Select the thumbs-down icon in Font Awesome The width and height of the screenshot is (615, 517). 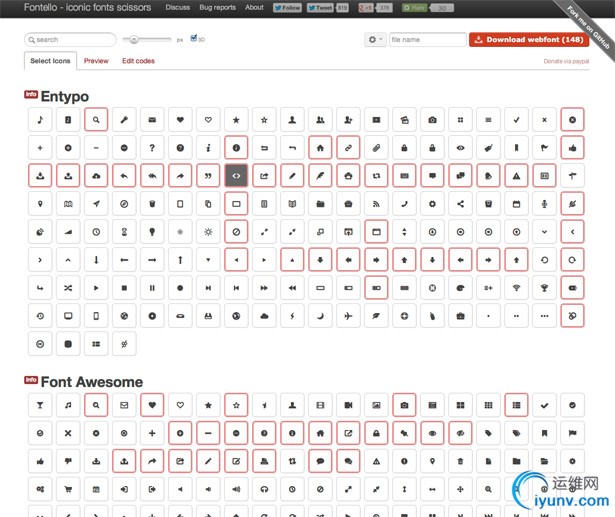tap(68, 461)
